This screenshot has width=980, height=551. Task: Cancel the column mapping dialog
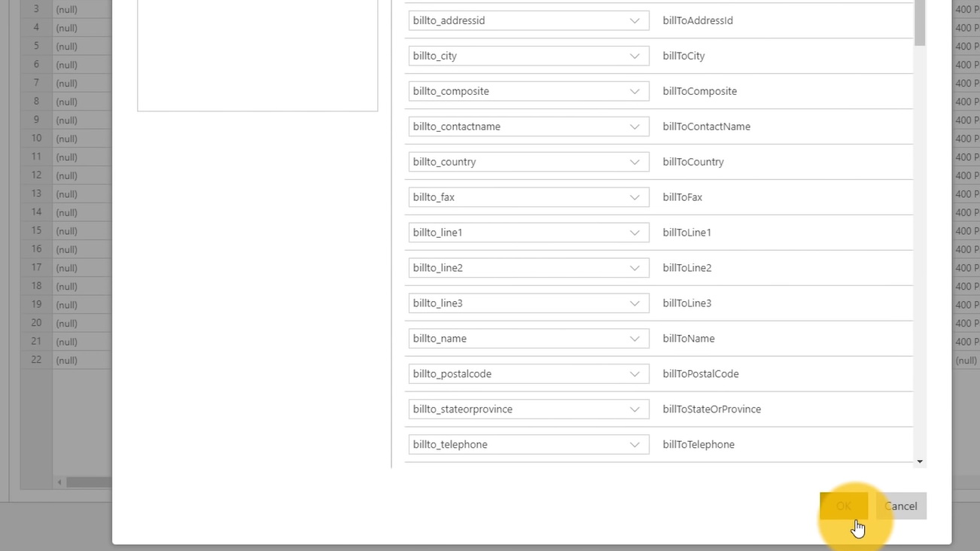(x=901, y=506)
